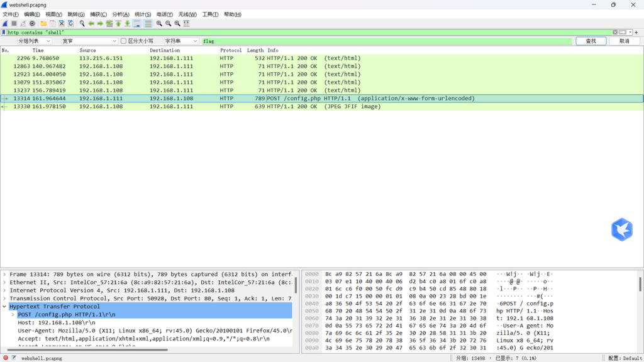Viewport: 644px width, 362px height.
Task: Click the start capture shark fin icon
Action: pyautogui.click(x=5, y=23)
